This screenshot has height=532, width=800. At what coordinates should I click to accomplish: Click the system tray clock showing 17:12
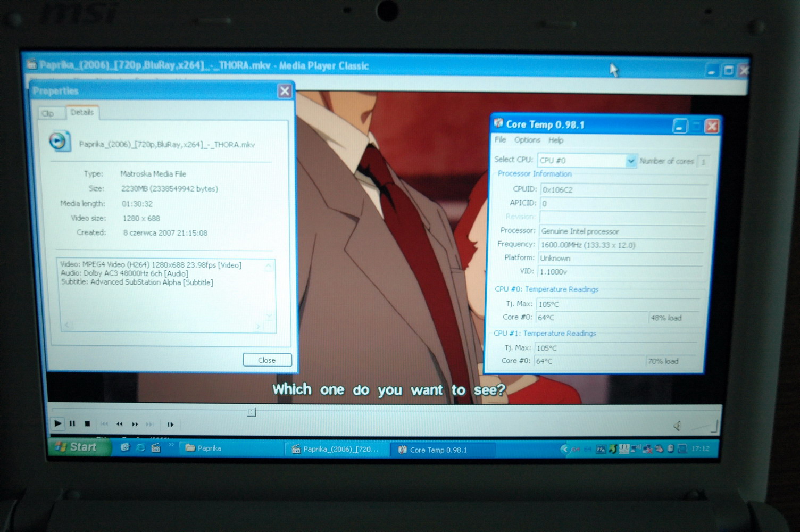700,448
